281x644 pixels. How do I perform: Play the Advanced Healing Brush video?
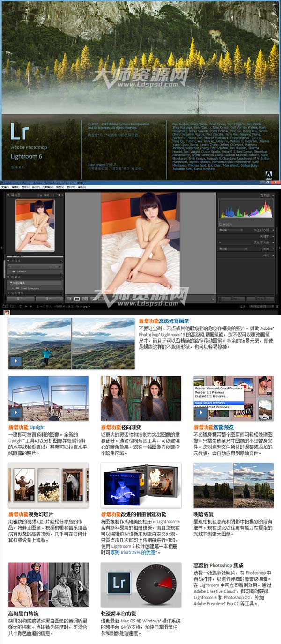[x=16, y=361]
